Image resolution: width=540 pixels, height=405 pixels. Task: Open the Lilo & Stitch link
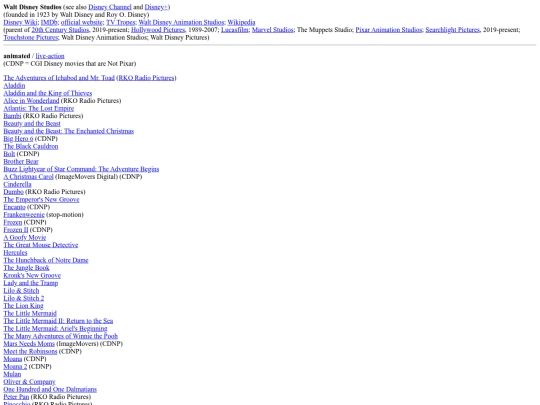pyautogui.click(x=21, y=290)
